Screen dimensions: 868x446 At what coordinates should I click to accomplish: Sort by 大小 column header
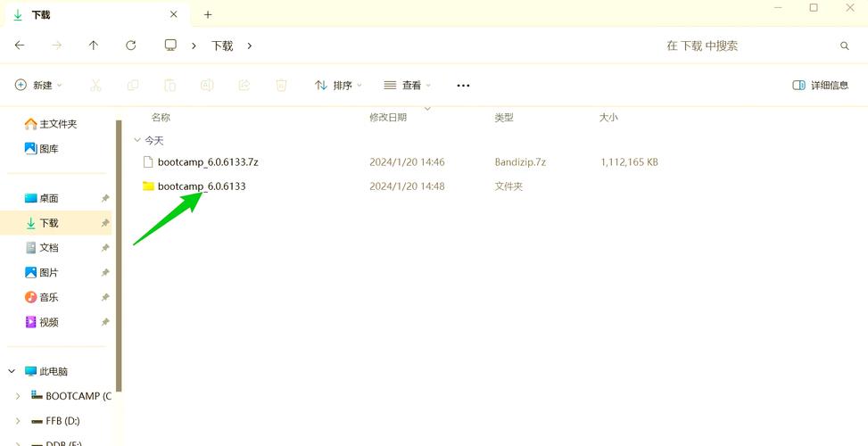(x=608, y=118)
